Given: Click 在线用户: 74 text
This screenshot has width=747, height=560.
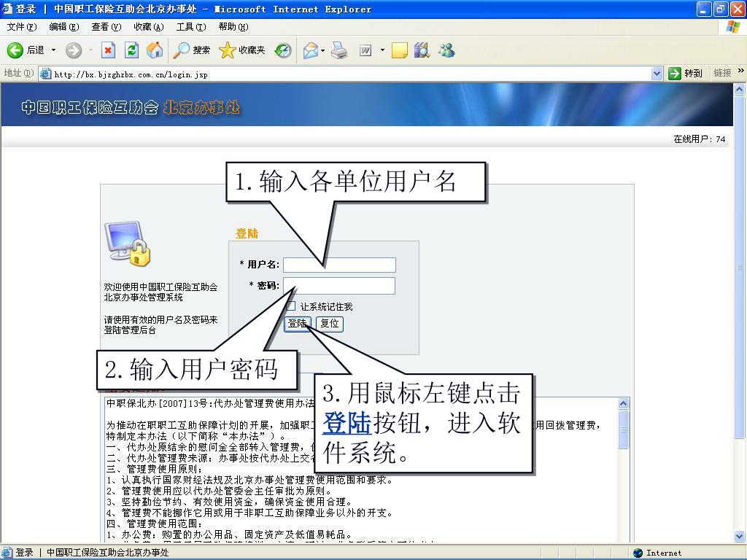Looking at the screenshot, I should (x=699, y=139).
